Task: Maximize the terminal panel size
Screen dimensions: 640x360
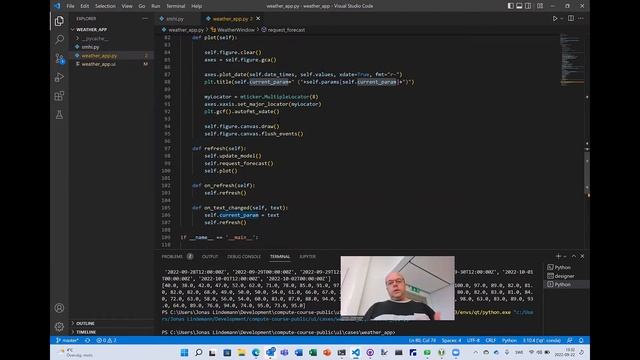Action: point(573,256)
